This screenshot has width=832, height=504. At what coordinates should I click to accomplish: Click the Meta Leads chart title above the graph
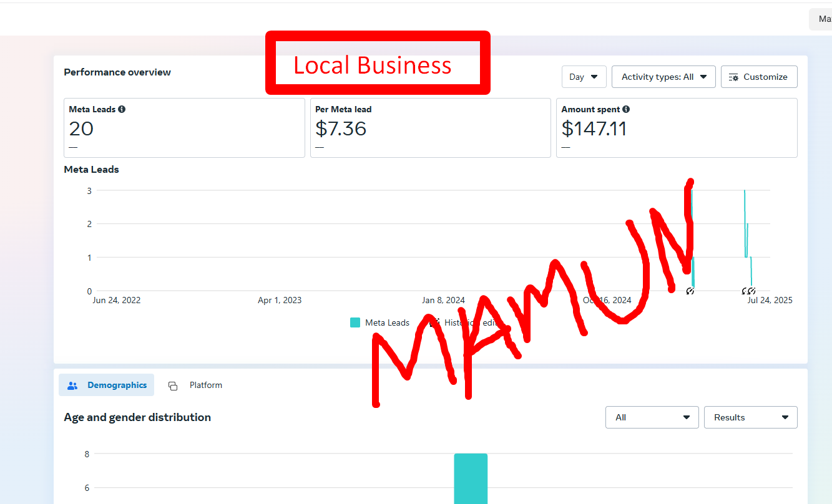coord(91,169)
